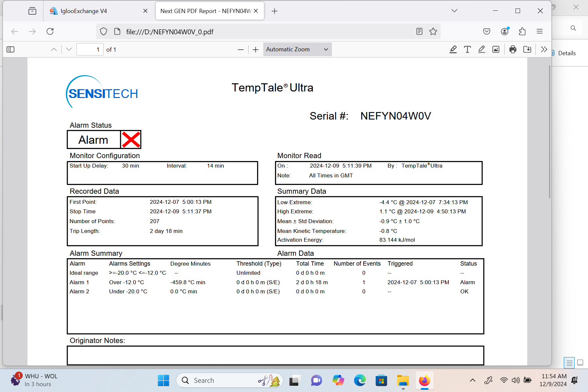Click the pen menu tray icon

pyautogui.click(x=488, y=380)
